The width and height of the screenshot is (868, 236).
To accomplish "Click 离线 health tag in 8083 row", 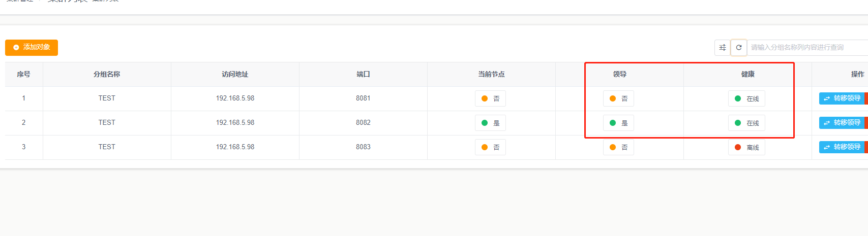I will (x=746, y=147).
